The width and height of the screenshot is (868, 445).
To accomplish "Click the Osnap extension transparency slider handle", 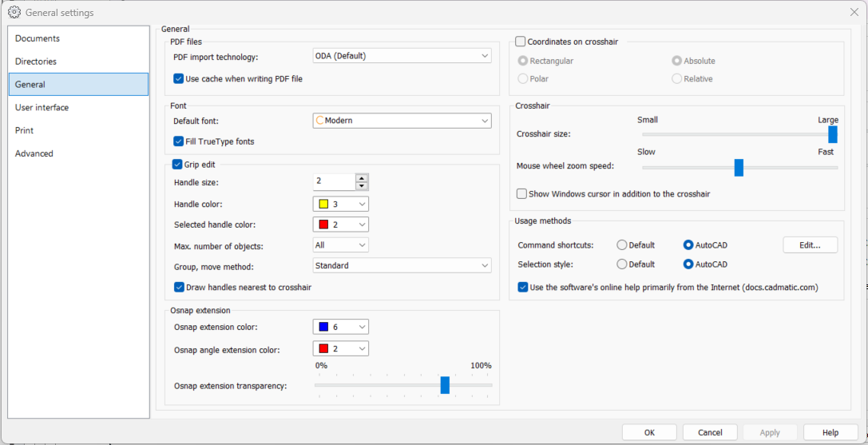I will click(445, 385).
